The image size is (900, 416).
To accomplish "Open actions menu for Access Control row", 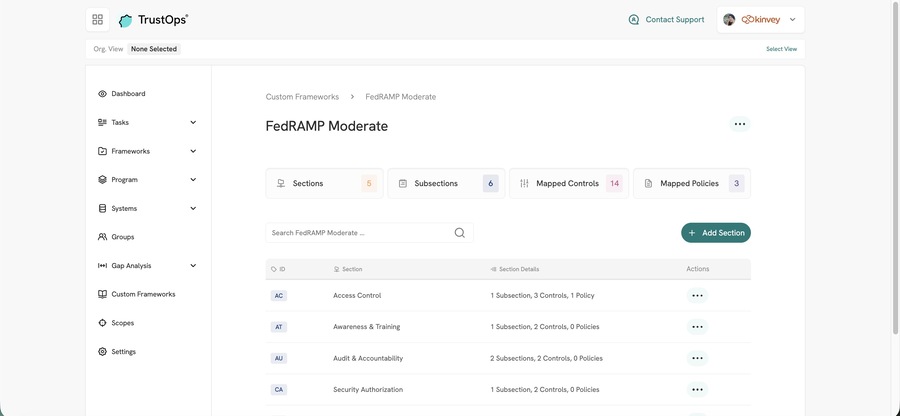I will point(697,296).
